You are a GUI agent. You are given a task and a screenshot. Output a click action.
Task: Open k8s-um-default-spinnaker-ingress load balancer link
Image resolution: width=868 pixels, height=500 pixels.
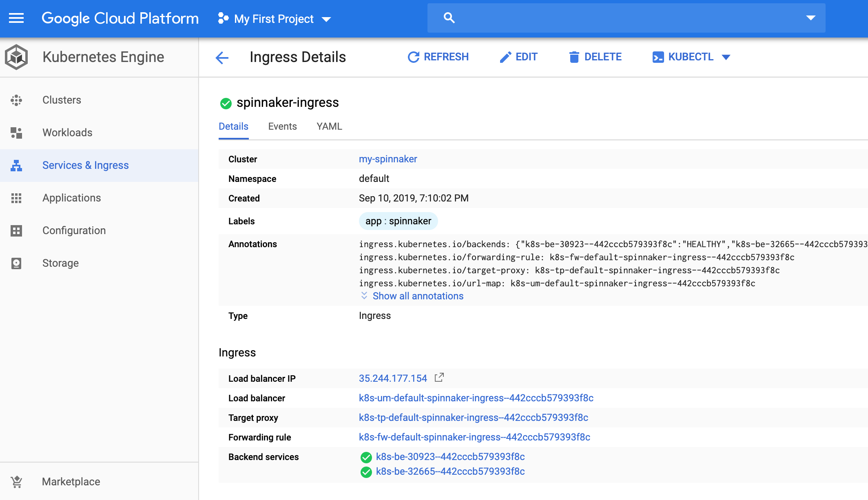tap(476, 398)
